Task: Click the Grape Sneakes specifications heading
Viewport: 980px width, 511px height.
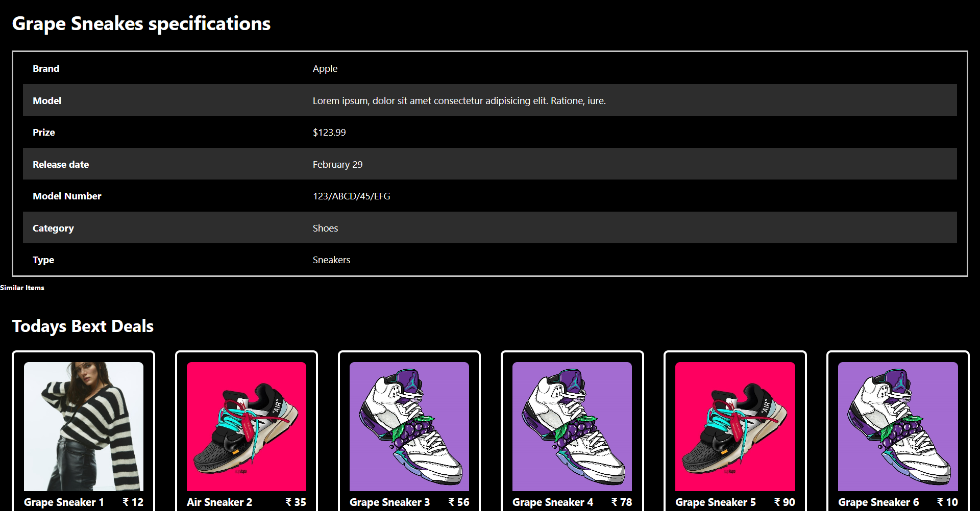Action: click(x=141, y=23)
